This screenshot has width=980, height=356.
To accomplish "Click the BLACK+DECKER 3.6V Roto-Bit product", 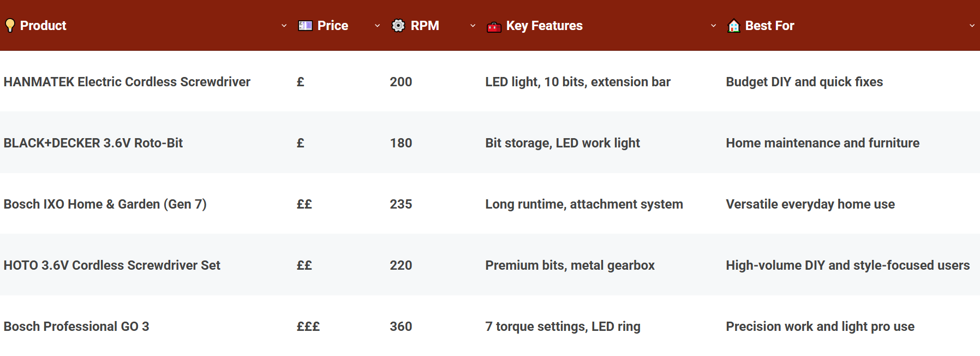I will [x=93, y=143].
